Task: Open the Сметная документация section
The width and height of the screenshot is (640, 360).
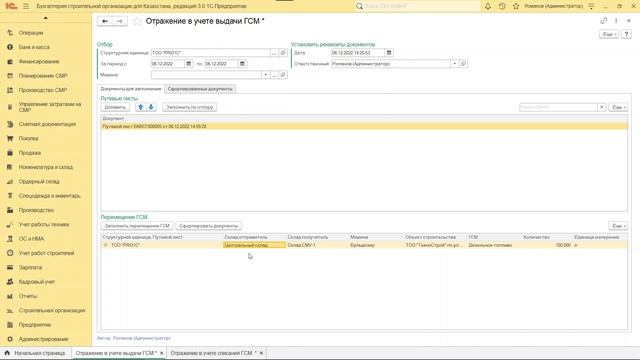Action: click(x=47, y=124)
